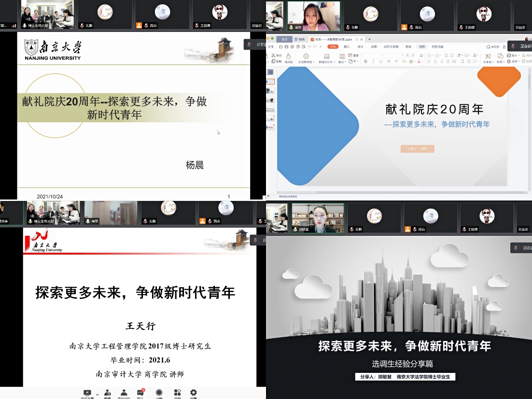The height and width of the screenshot is (399, 532).
Task: Open the Apps grid icon
Action: [177, 393]
